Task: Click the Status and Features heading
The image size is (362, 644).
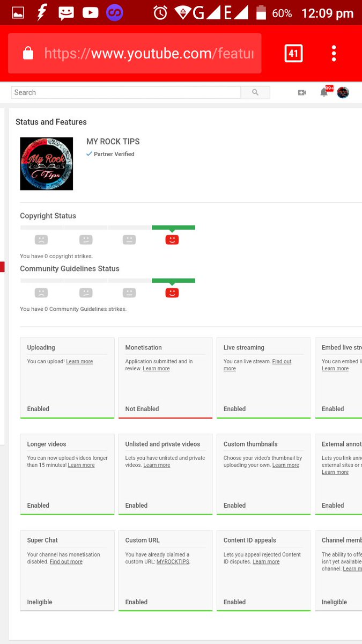Action: point(51,122)
